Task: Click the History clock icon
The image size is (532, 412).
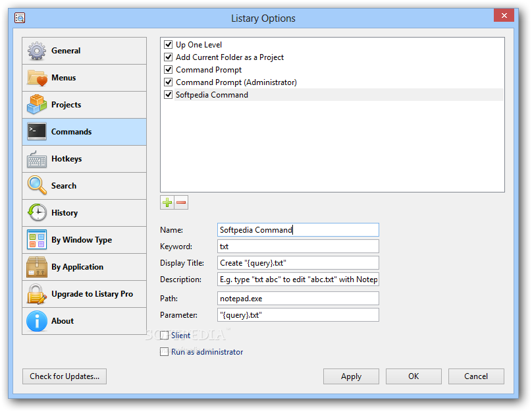Action: pyautogui.click(x=37, y=213)
